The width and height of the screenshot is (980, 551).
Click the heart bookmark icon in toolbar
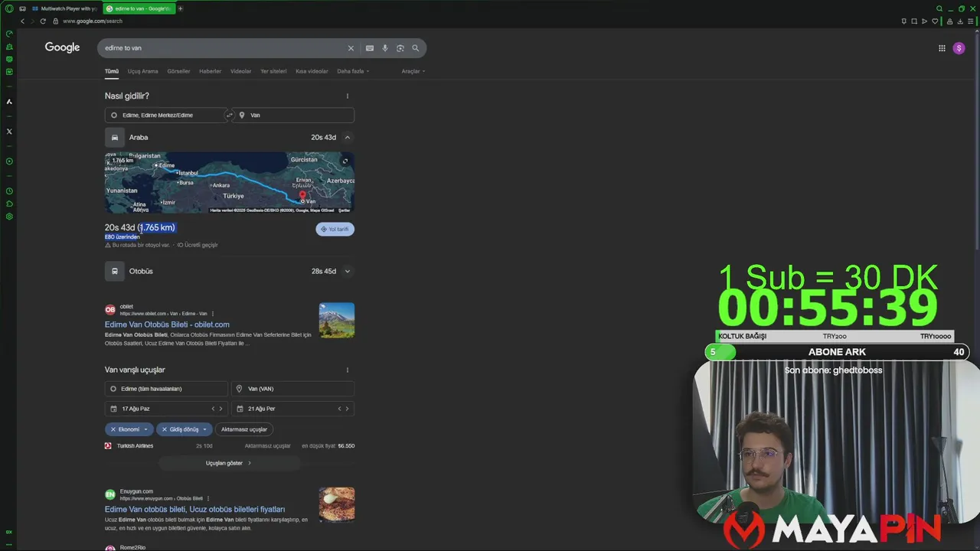[935, 21]
